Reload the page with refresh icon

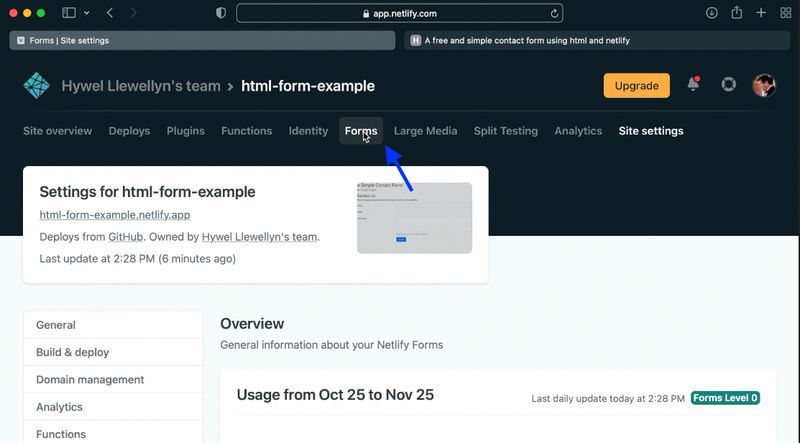pyautogui.click(x=554, y=14)
